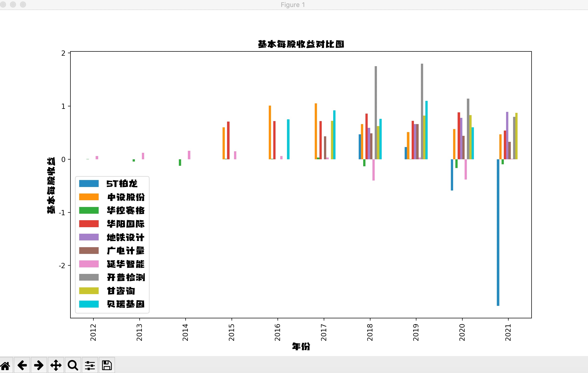Click the 2013 x-axis tick label

[x=139, y=332]
